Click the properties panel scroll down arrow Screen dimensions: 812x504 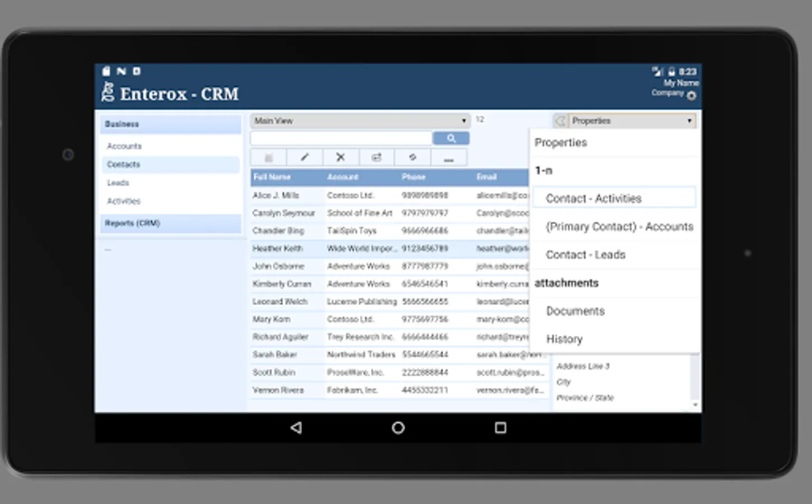[695, 405]
